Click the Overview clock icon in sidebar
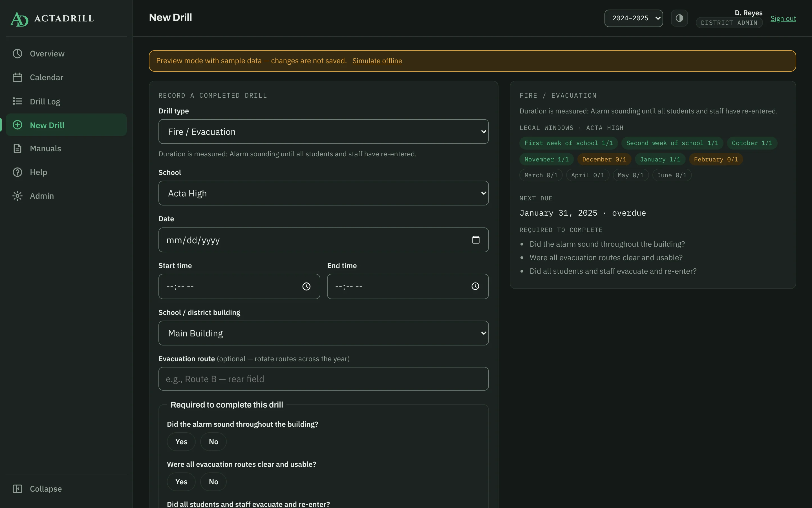Image resolution: width=812 pixels, height=508 pixels. point(17,54)
